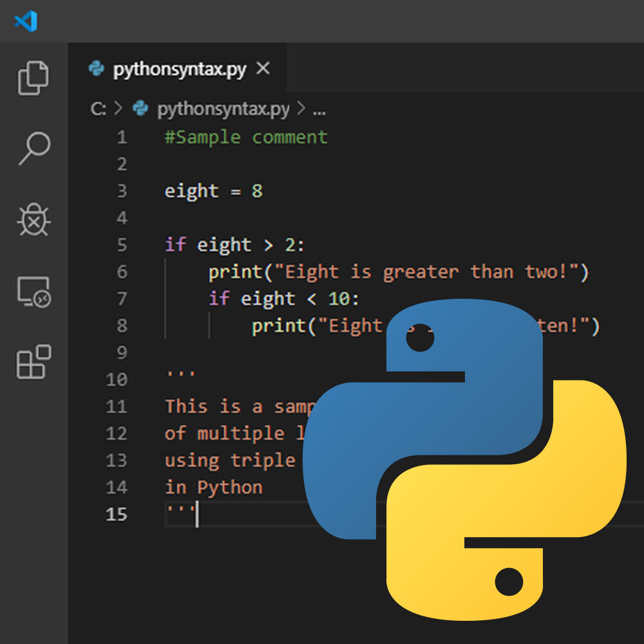Click the 'eight = 8' code line
This screenshot has height=644, width=644.
pyautogui.click(x=214, y=191)
